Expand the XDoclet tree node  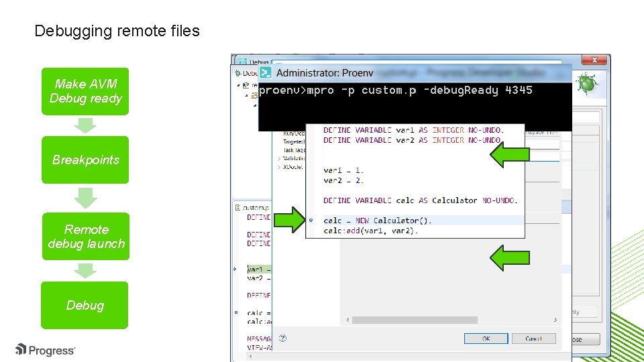tap(279, 167)
